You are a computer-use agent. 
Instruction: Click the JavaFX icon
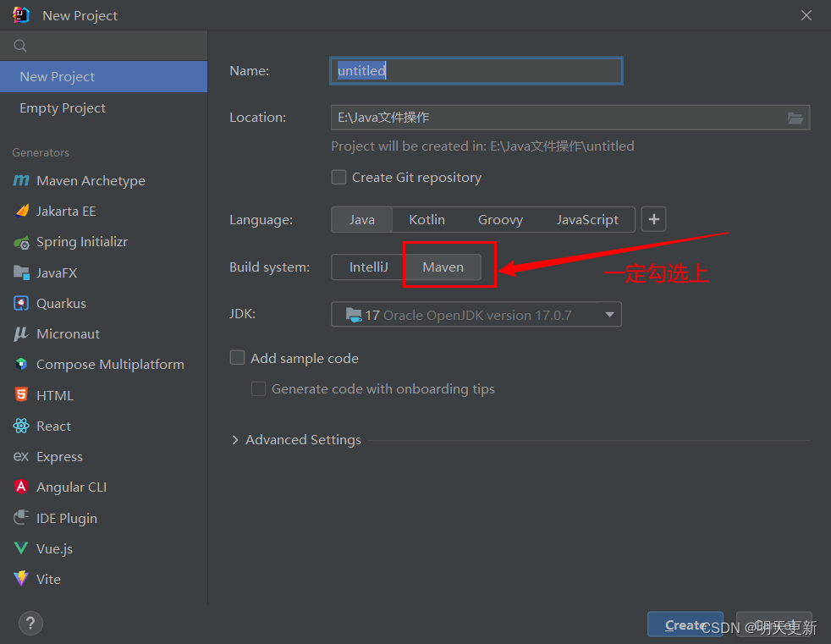[21, 273]
